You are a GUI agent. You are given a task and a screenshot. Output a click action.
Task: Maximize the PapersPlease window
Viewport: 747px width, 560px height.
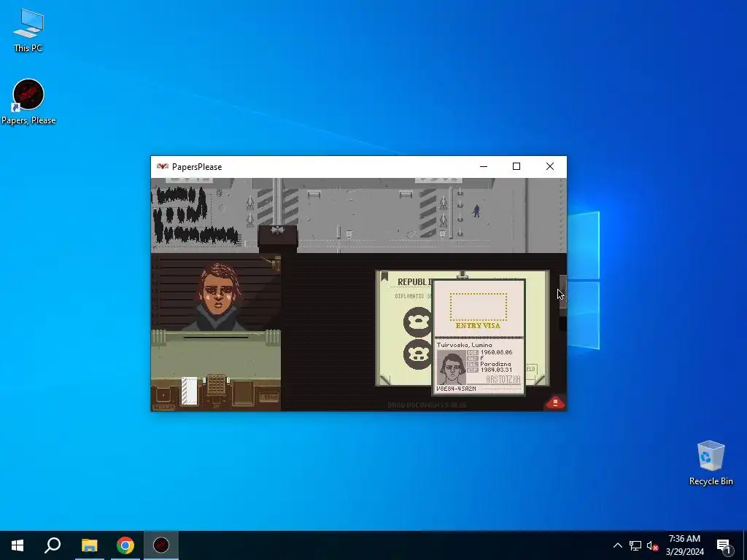[x=516, y=166]
